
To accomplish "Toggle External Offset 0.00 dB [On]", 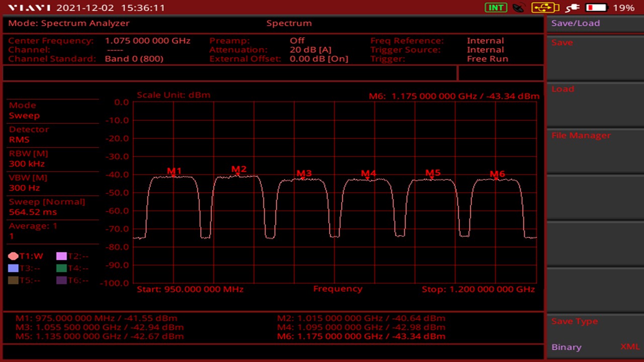I will [x=318, y=59].
